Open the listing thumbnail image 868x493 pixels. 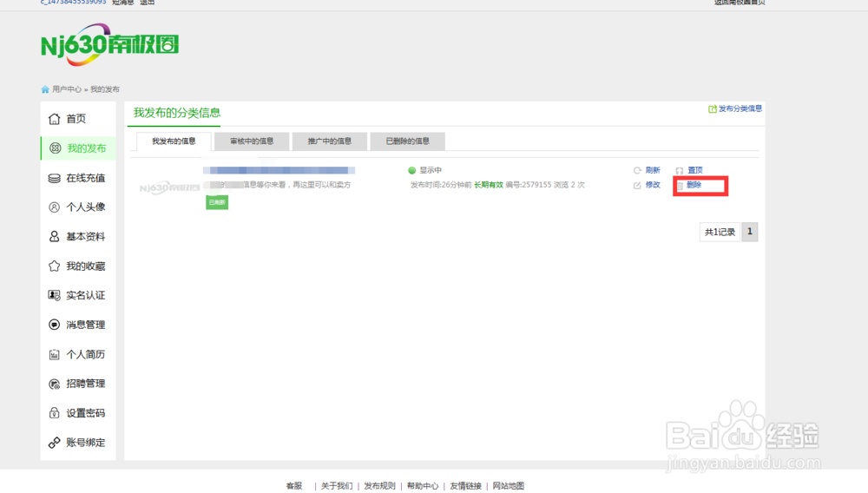(x=169, y=187)
